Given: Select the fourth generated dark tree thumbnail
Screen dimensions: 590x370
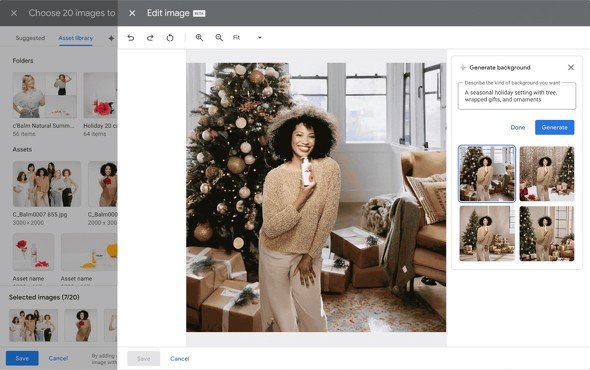Looking at the screenshot, I should coord(547,233).
